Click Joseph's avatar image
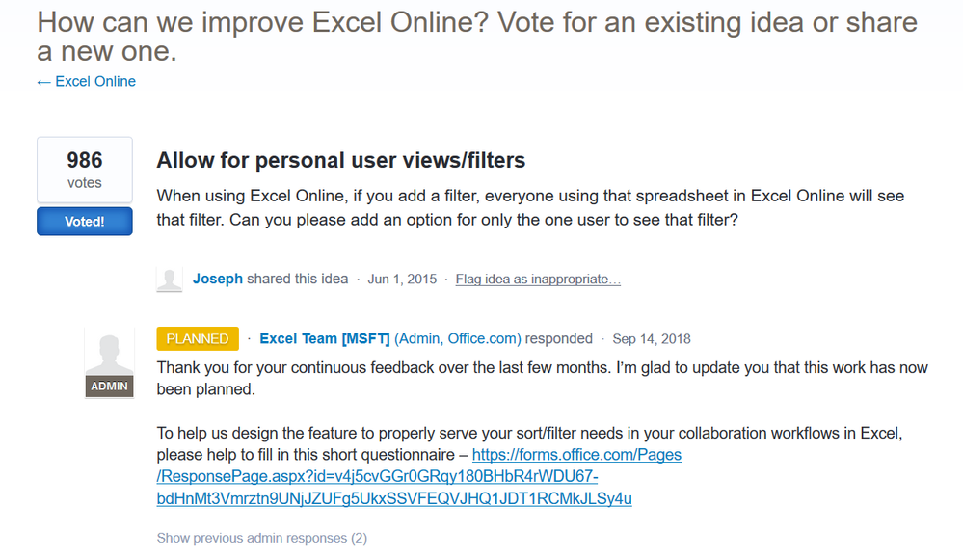963x560 pixels. (x=170, y=279)
